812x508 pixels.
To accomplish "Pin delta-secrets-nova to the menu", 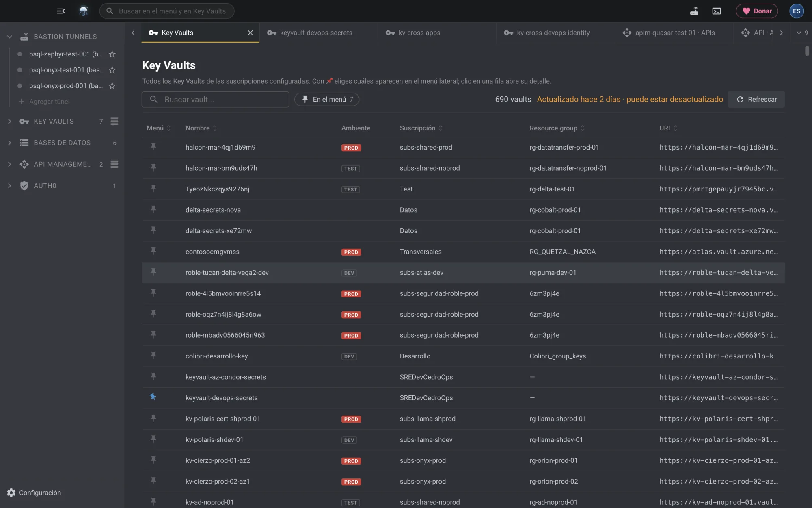I will (x=153, y=209).
